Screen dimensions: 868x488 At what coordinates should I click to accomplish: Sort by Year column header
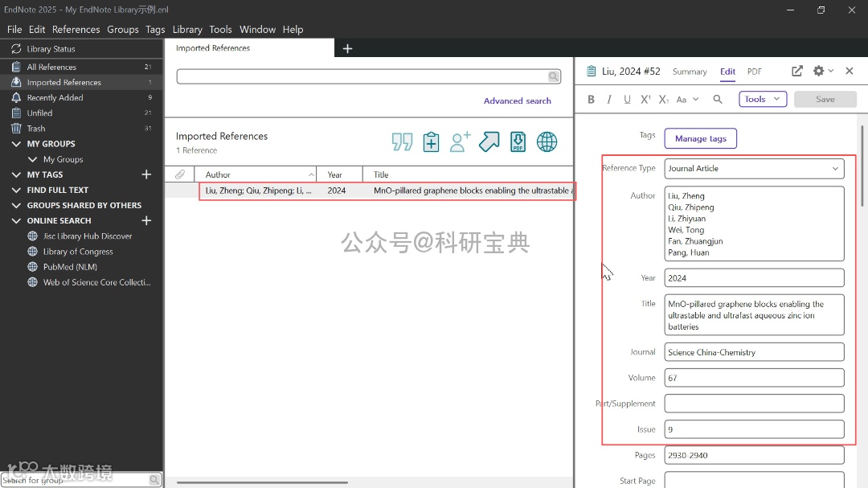pyautogui.click(x=339, y=174)
